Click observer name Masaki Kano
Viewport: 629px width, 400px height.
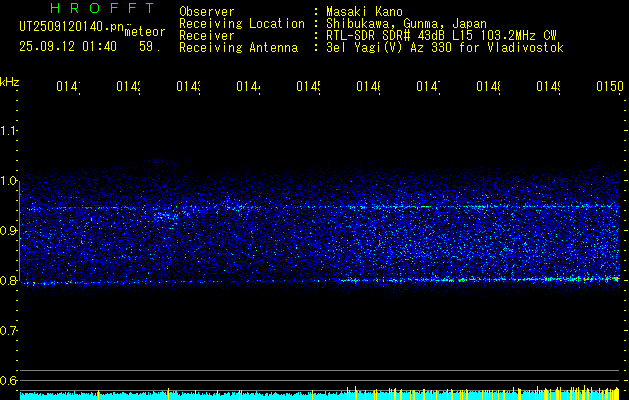pyautogui.click(x=364, y=11)
